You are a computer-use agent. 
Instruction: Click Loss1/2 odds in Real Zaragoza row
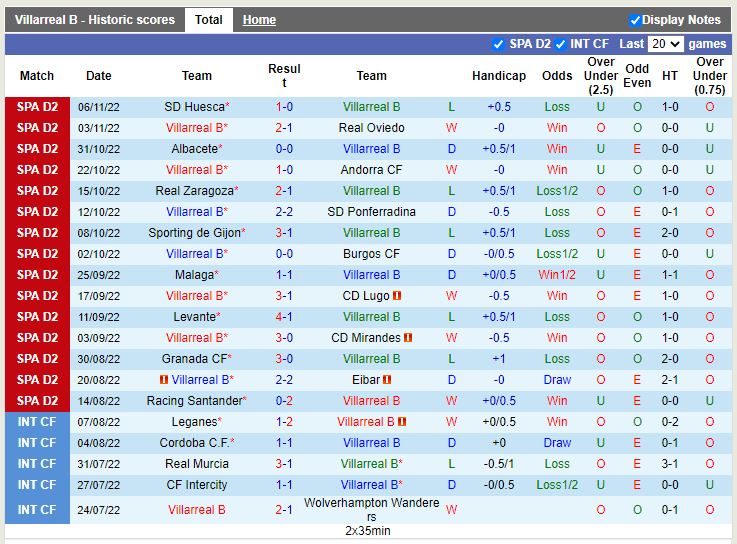click(x=557, y=191)
